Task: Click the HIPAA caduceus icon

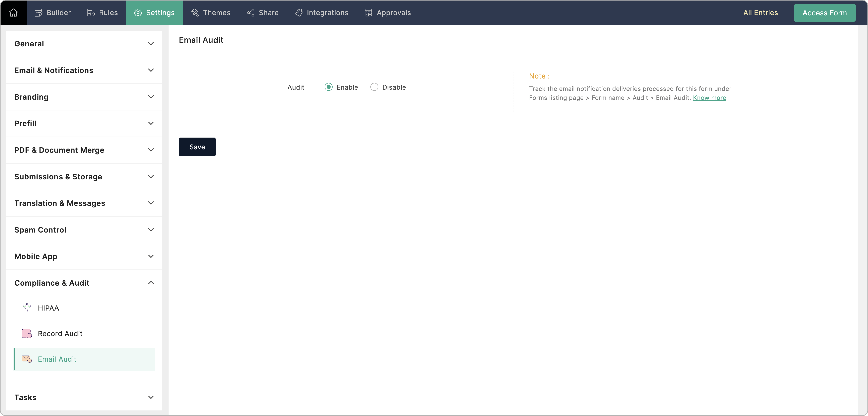Action: click(x=27, y=308)
